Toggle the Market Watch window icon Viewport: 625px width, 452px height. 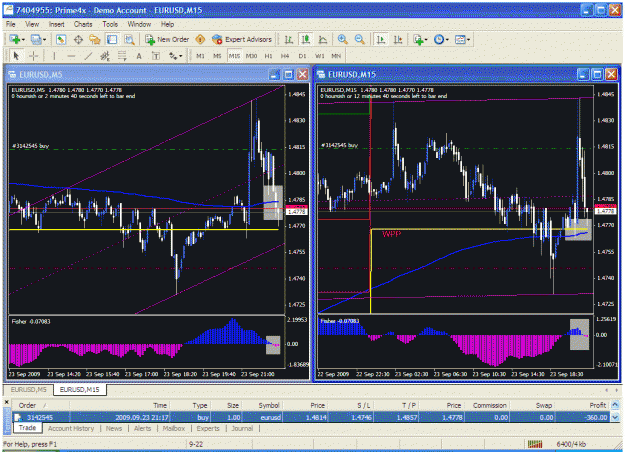[x=61, y=39]
